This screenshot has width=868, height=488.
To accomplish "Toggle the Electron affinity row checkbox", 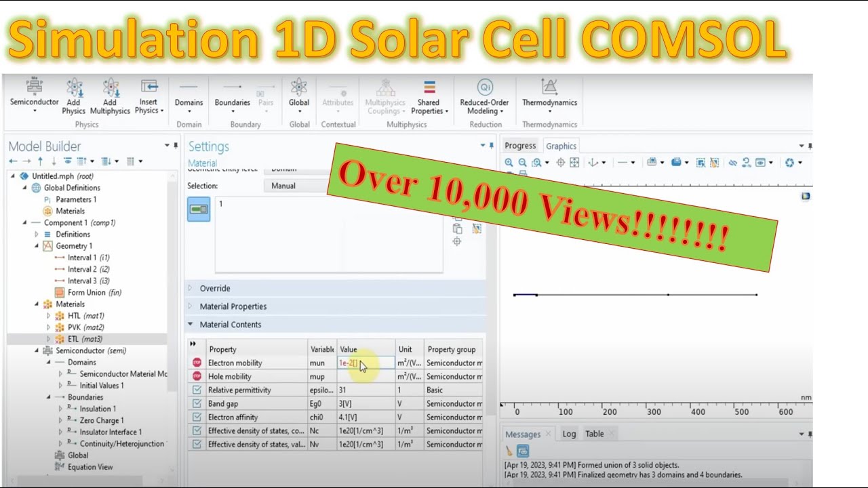I will [197, 417].
